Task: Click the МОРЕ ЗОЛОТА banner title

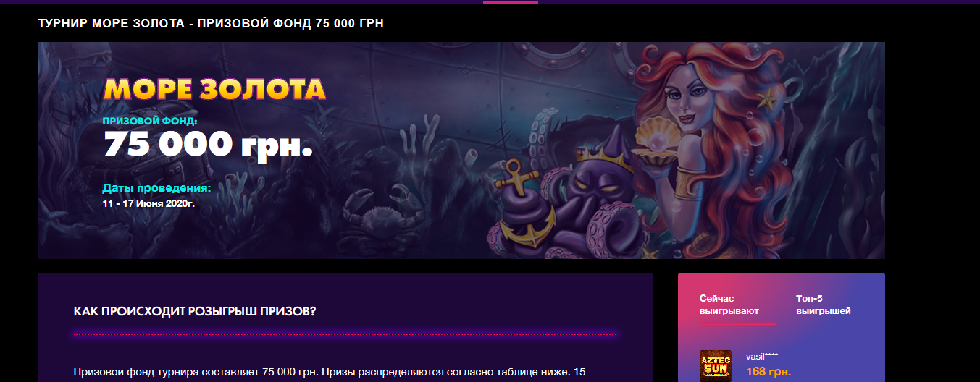Action: click(x=214, y=89)
